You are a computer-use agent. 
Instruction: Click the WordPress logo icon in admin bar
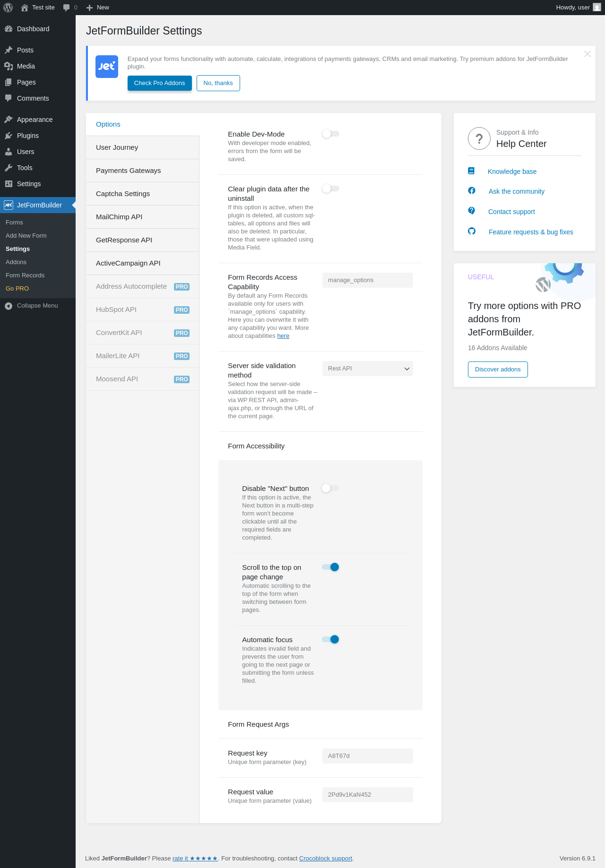click(x=8, y=8)
